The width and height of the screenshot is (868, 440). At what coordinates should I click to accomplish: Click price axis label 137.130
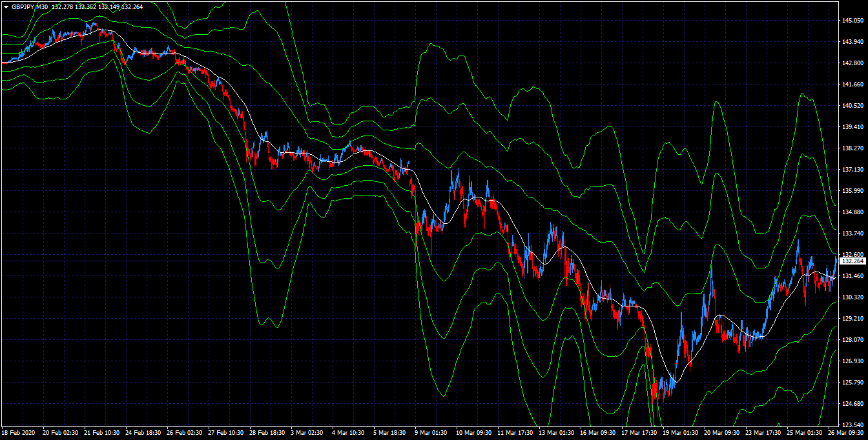point(853,170)
